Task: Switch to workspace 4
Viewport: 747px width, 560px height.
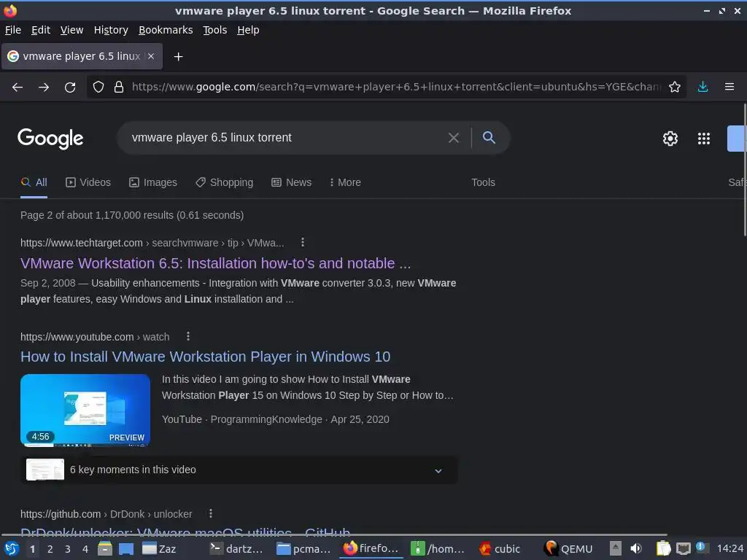Action: 85,549
